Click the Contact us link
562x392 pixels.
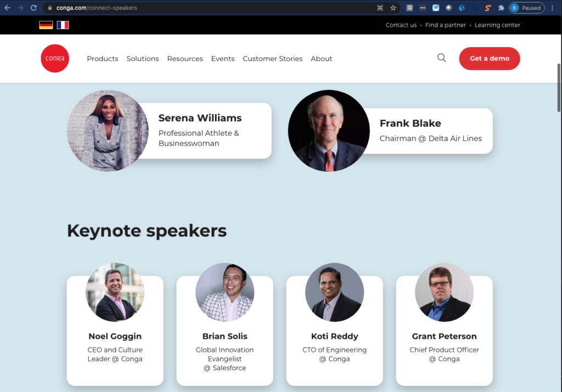coord(401,25)
